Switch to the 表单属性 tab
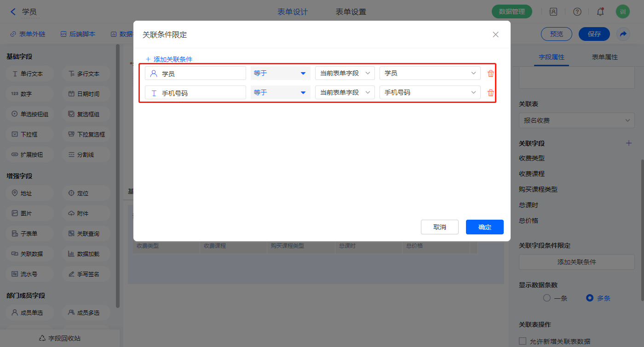This screenshot has height=347, width=644. pyautogui.click(x=604, y=57)
